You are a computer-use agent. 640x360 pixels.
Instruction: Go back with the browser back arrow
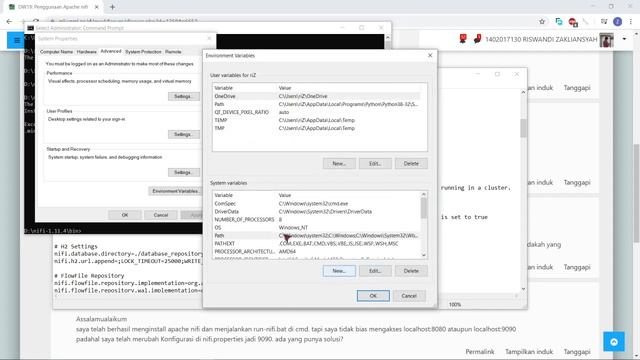(9, 21)
